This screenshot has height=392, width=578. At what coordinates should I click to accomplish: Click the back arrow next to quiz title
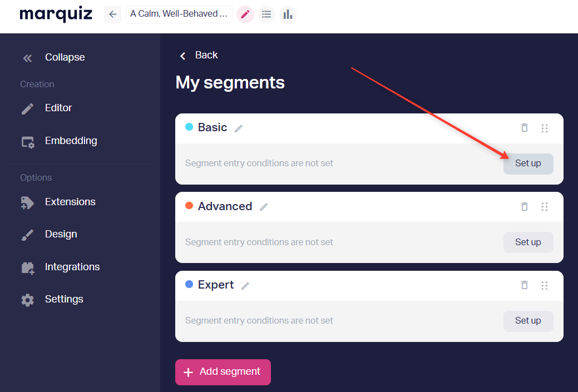[113, 15]
